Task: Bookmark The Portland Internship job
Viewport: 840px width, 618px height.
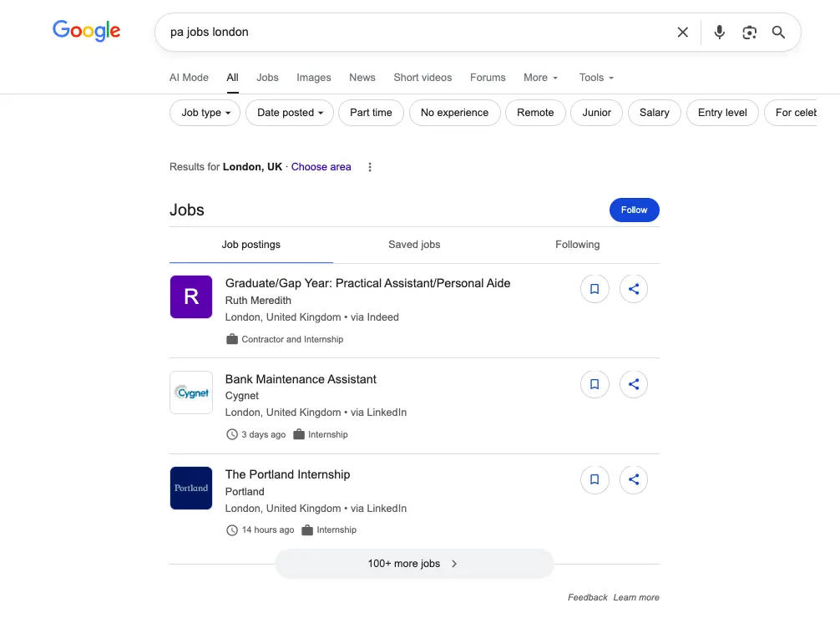Action: [x=595, y=479]
